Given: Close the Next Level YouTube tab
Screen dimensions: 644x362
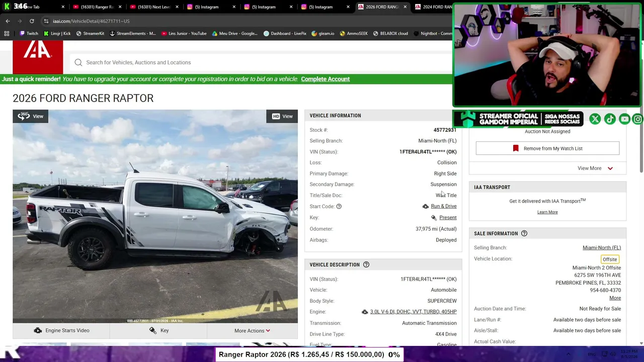Looking at the screenshot, I should [177, 7].
